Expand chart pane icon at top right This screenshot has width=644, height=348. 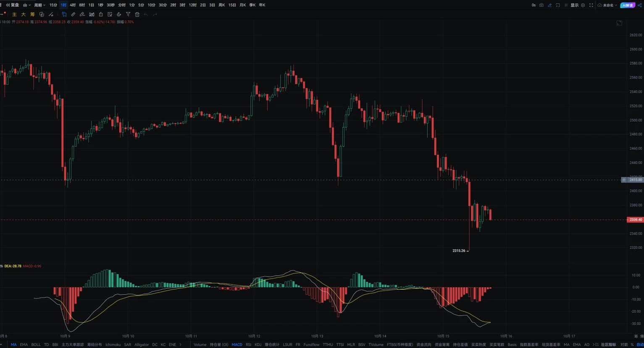pos(619,23)
